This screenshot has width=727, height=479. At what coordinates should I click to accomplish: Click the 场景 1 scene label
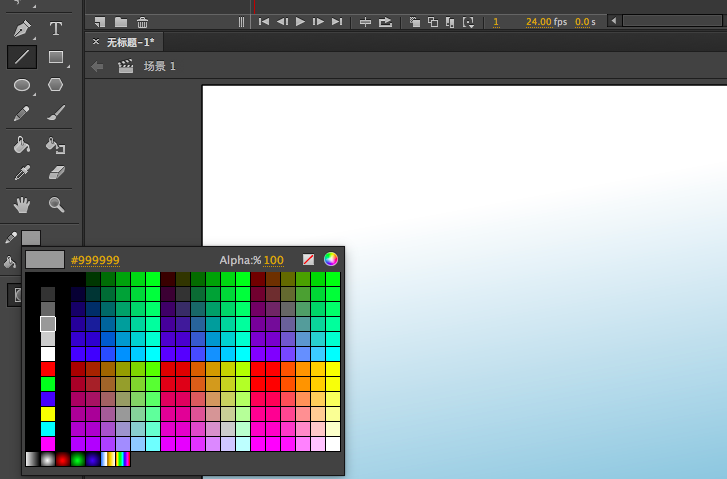(159, 66)
